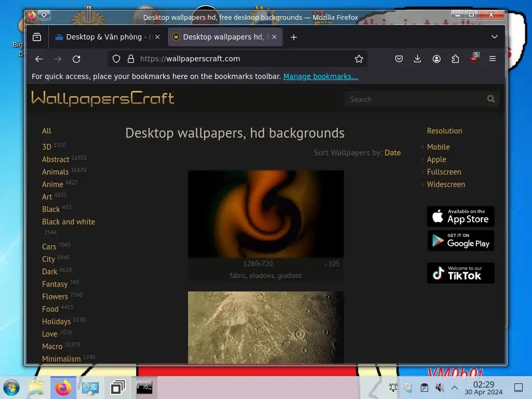532x399 pixels.
Task: Click the muted speaker volume tray icon
Action: pos(440,388)
